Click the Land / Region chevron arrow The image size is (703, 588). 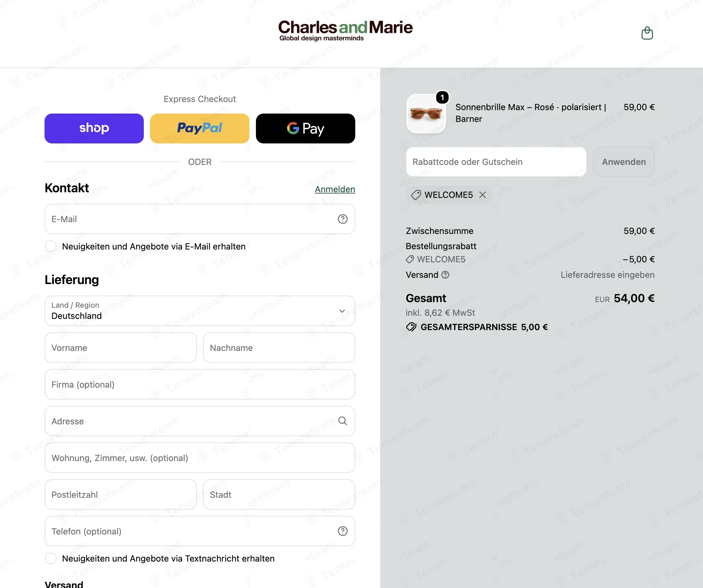[x=342, y=311]
